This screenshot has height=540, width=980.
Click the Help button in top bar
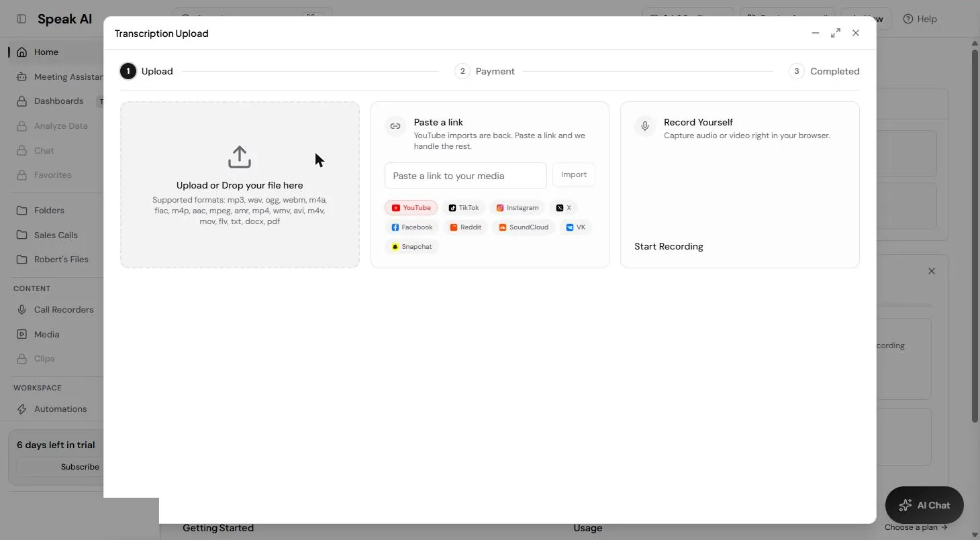click(920, 19)
